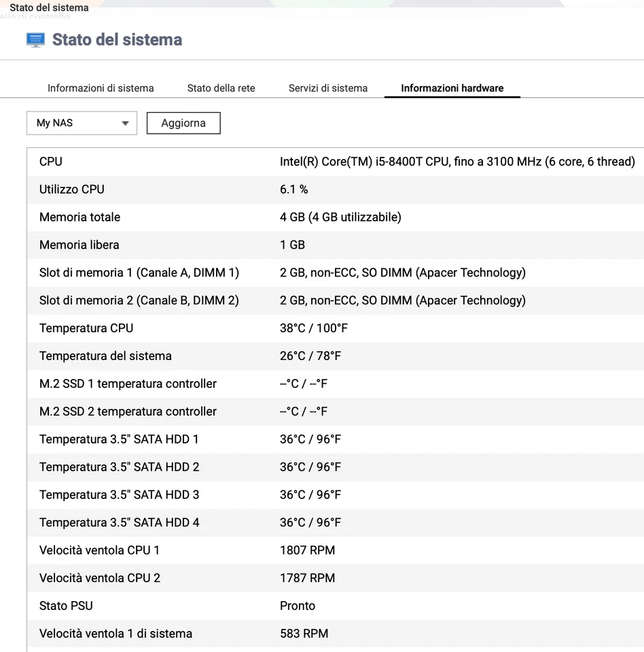Expand the NAS selector arrow
Viewport: 644px width, 652px height.
click(x=125, y=123)
